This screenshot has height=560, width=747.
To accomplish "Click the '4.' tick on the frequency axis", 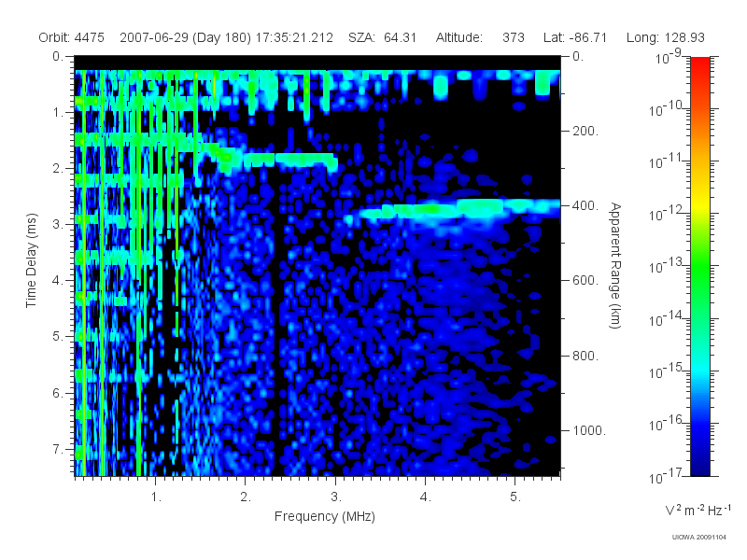I will click(426, 497).
